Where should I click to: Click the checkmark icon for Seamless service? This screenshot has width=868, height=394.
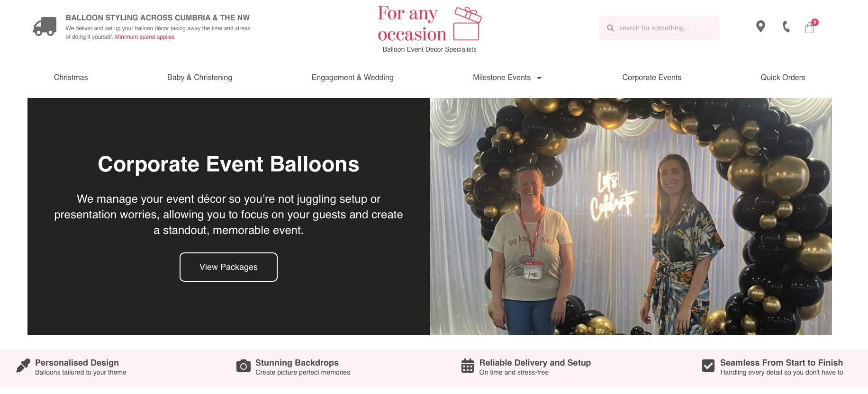(708, 366)
